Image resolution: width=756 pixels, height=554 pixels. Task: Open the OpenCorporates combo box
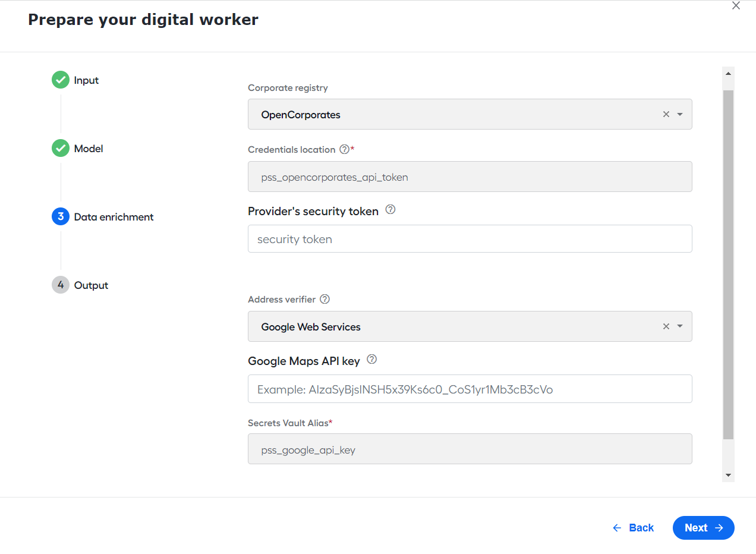tap(470, 114)
